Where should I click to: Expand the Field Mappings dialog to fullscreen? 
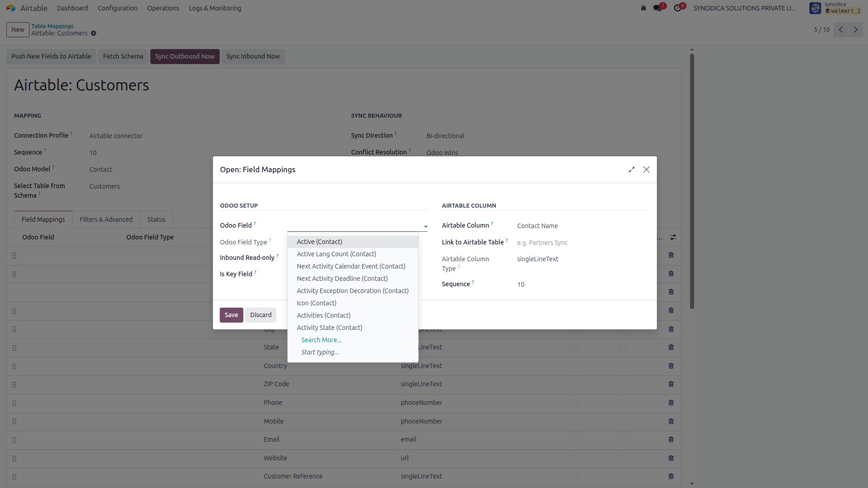[x=631, y=169]
